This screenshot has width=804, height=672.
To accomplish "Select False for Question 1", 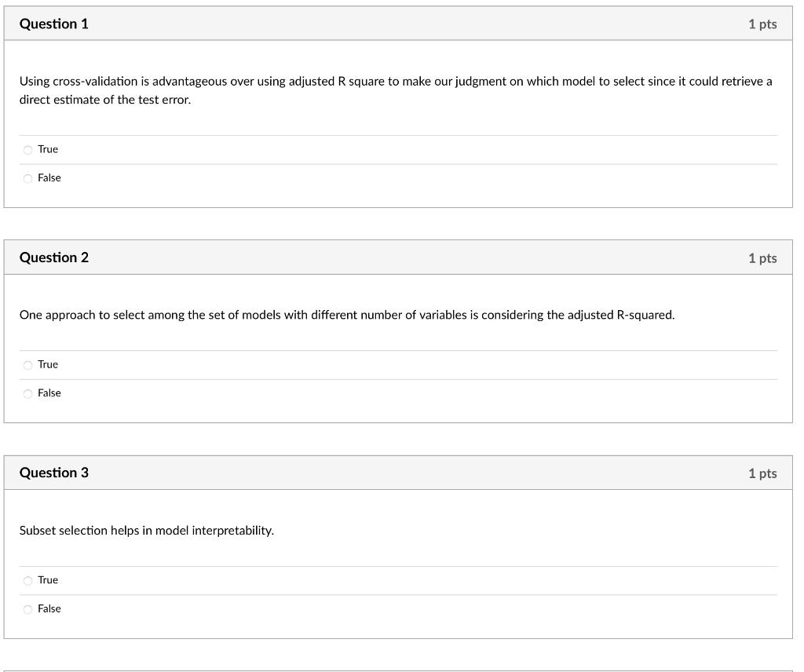I will point(27,178).
